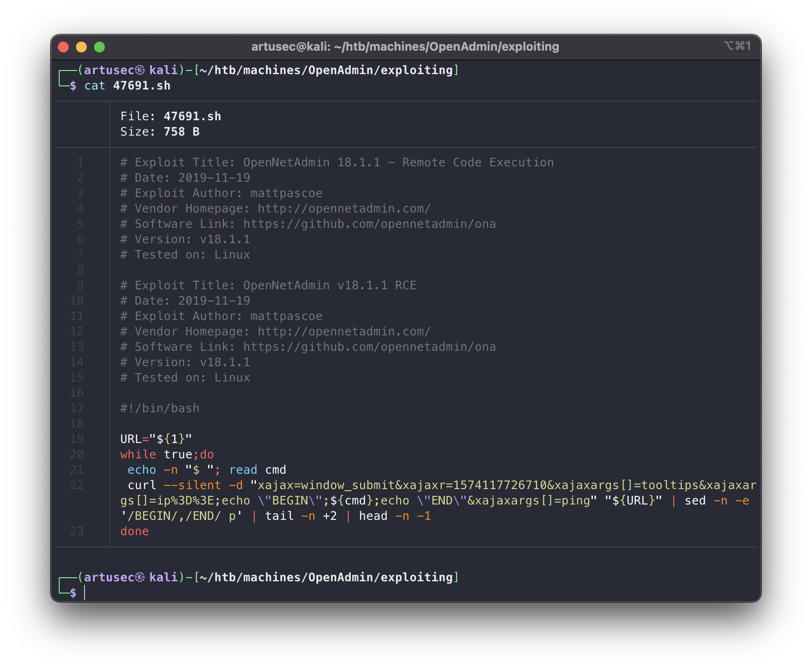
Task: Click the done keyword on line 23
Action: tap(134, 531)
